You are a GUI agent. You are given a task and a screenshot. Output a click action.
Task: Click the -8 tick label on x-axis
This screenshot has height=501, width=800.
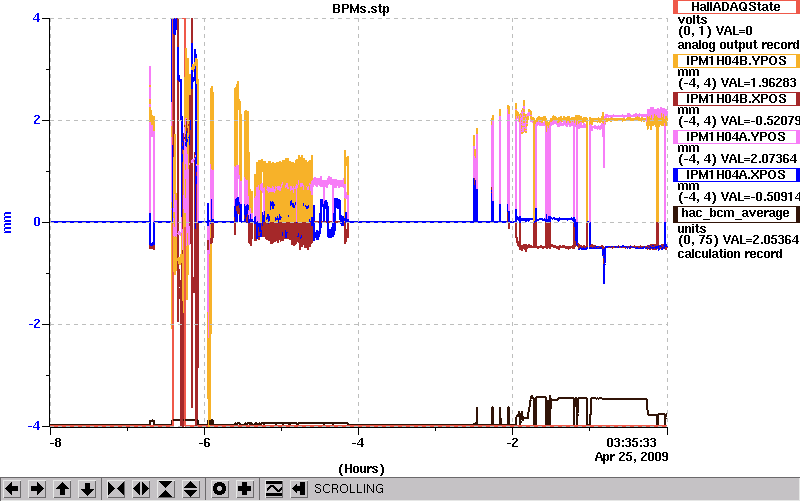coord(56,442)
